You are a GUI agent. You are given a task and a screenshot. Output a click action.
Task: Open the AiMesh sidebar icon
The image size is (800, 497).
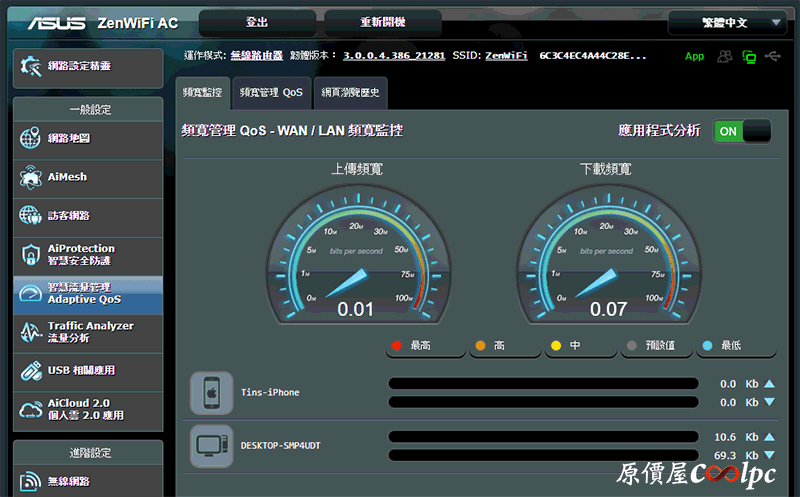(30, 177)
